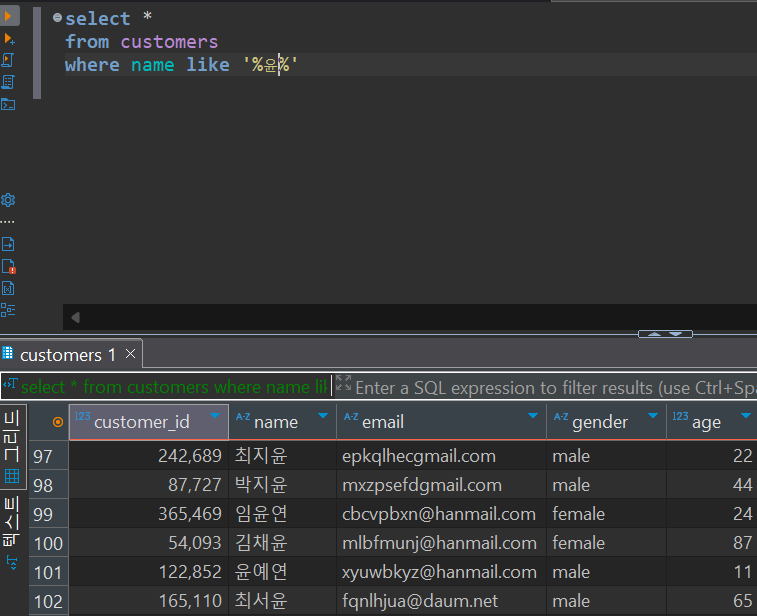Click name cell 김채윤
Viewport: 757px width, 616px height.
(x=282, y=543)
